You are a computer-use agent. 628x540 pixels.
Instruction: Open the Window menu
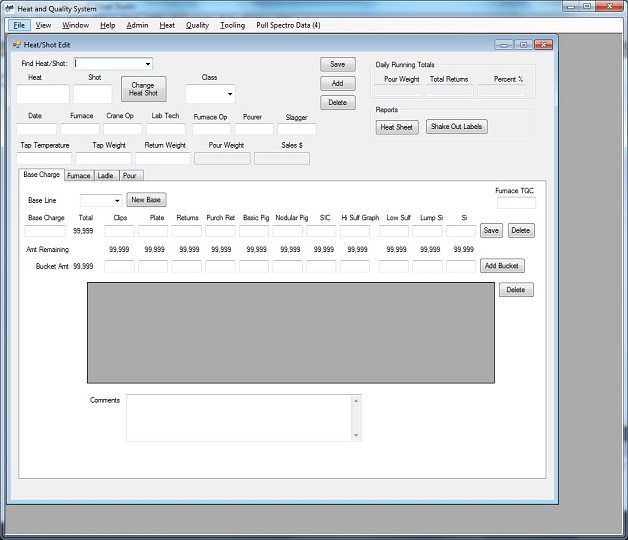(75, 25)
